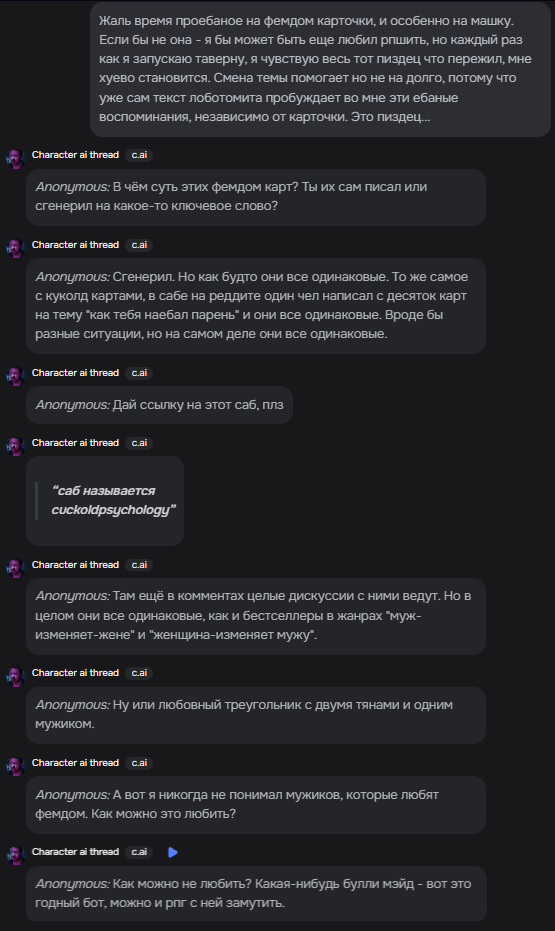Click the c.ai badge above the 'Сгенерил' message

(139, 245)
